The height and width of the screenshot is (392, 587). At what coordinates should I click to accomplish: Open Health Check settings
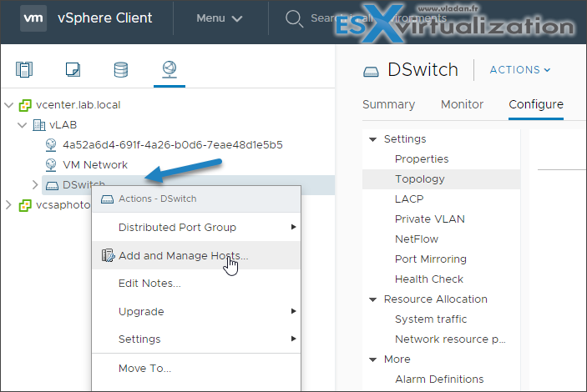point(429,279)
